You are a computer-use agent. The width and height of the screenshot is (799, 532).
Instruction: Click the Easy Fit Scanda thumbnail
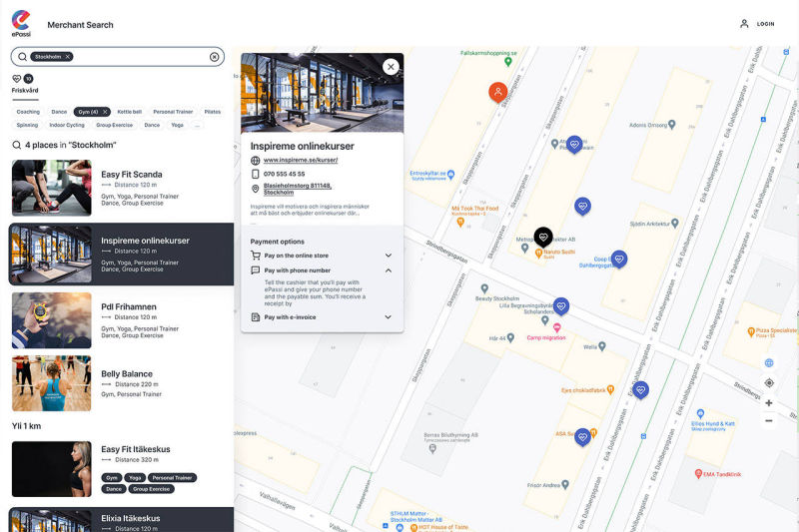click(52, 188)
